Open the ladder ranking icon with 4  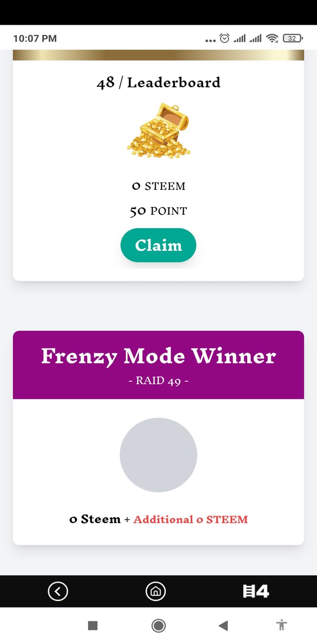256,591
